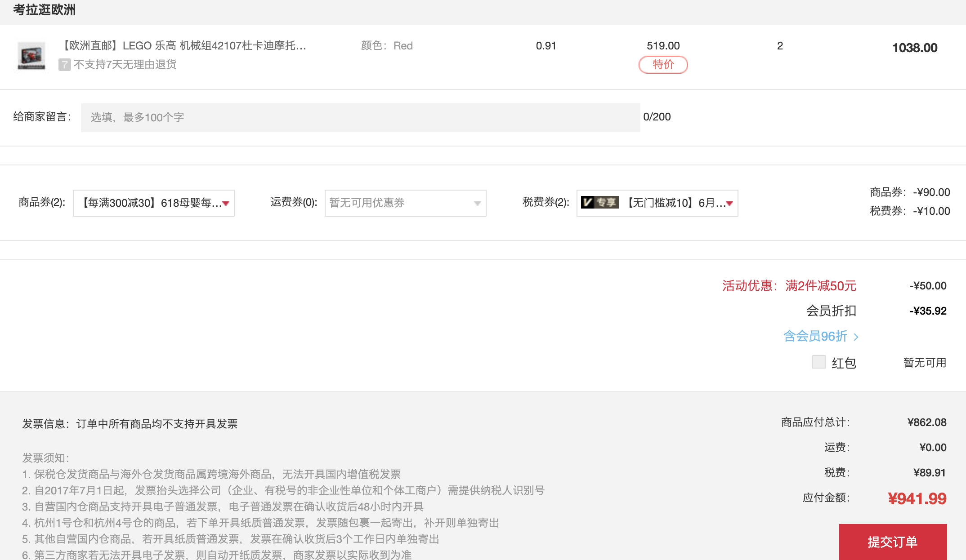Select the 税费 amount ¥89.91
Screen dimensions: 966x560
tap(930, 473)
